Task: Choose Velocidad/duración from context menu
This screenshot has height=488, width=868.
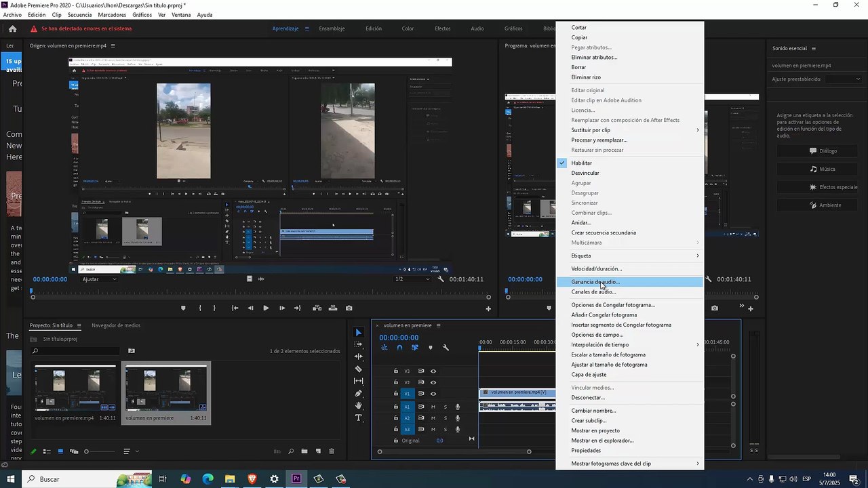Action: click(630, 269)
